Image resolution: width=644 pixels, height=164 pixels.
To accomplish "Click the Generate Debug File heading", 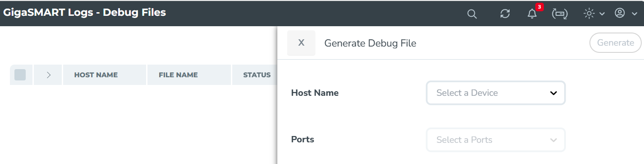I will 370,43.
